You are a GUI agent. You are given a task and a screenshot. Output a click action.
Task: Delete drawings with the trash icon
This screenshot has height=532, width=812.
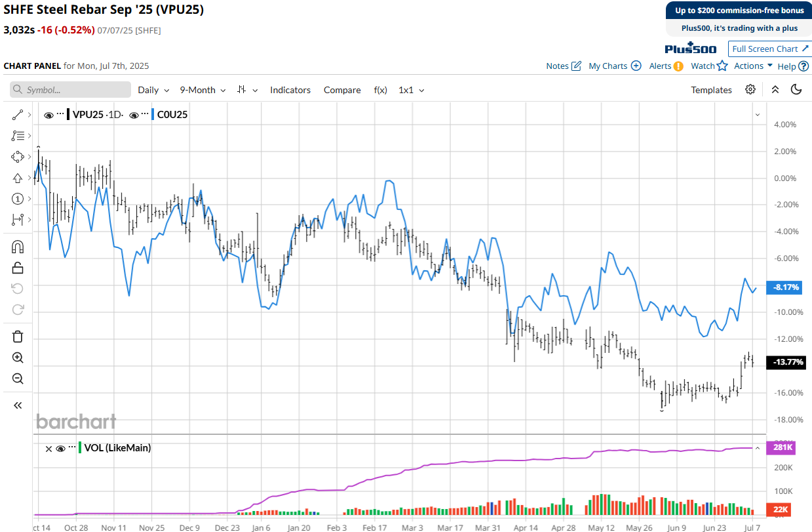[18, 337]
